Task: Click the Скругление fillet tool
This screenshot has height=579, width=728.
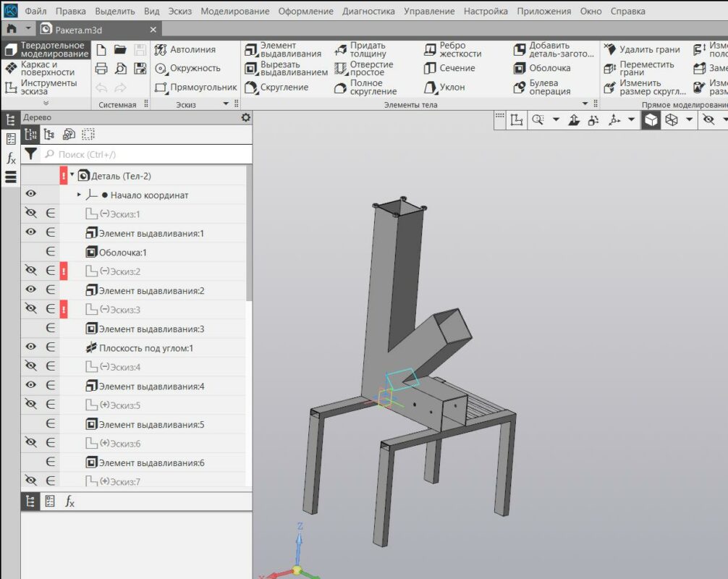Action: 276,88
